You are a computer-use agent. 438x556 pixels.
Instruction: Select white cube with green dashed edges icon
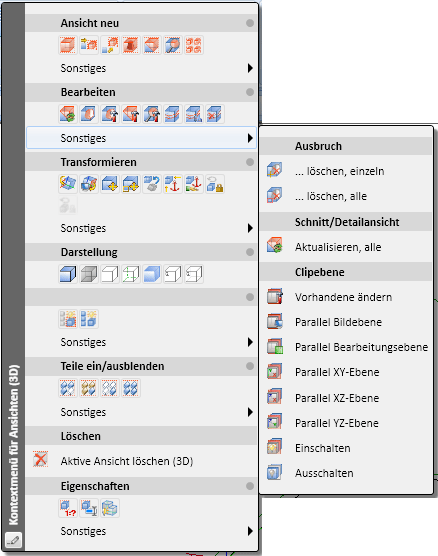click(x=131, y=274)
